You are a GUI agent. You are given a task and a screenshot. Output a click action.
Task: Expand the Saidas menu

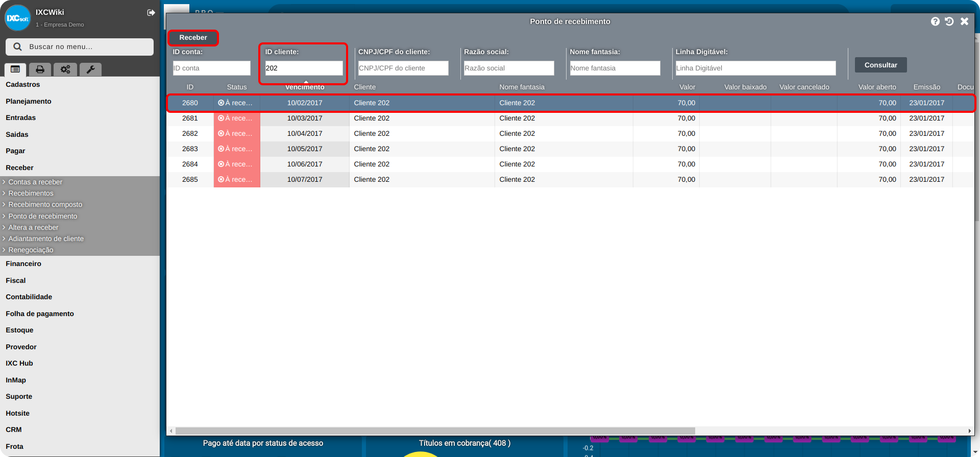coord(17,134)
